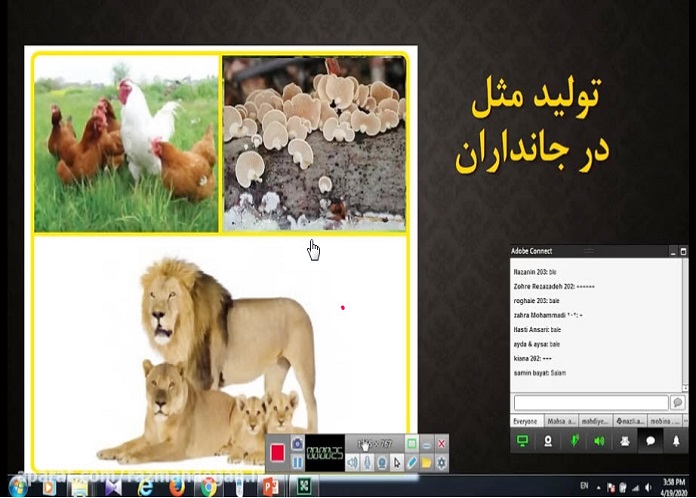
Task: Click chat message from Zohre Rezazadeh 202
Action: coord(554,286)
